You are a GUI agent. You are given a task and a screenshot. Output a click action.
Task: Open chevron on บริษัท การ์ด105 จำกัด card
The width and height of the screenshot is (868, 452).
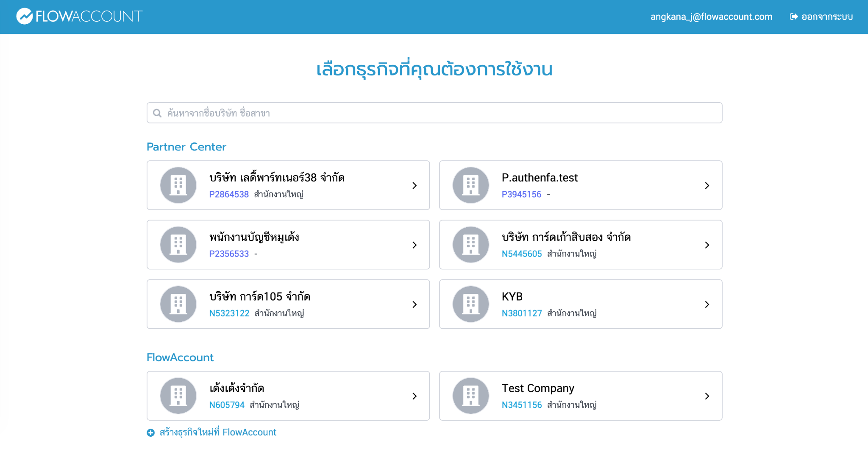click(415, 304)
